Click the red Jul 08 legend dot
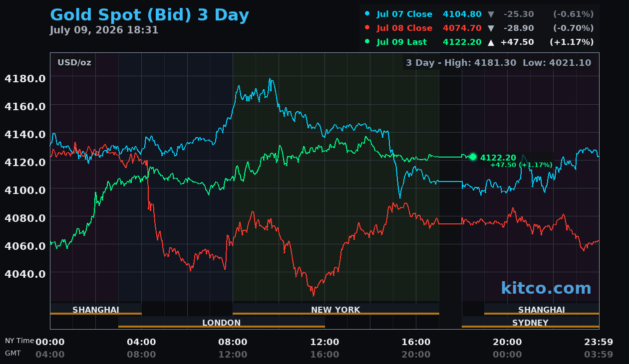This screenshot has width=629, height=364. (367, 28)
